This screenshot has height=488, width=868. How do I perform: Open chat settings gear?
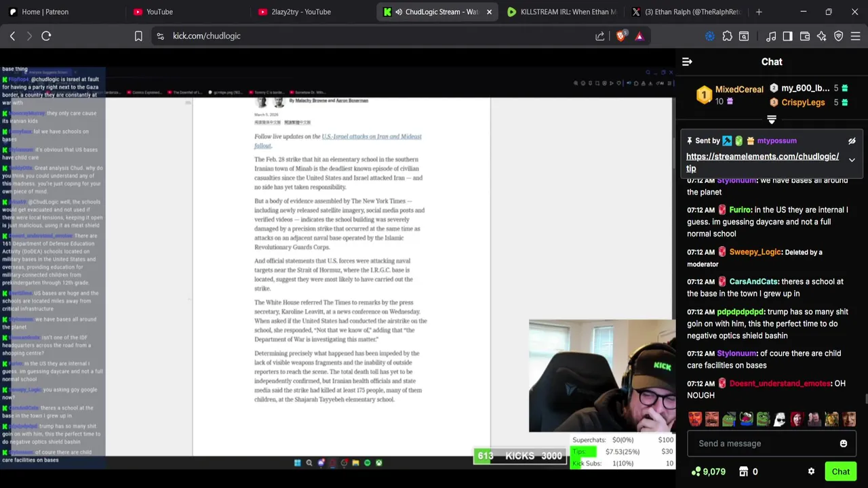pos(811,472)
